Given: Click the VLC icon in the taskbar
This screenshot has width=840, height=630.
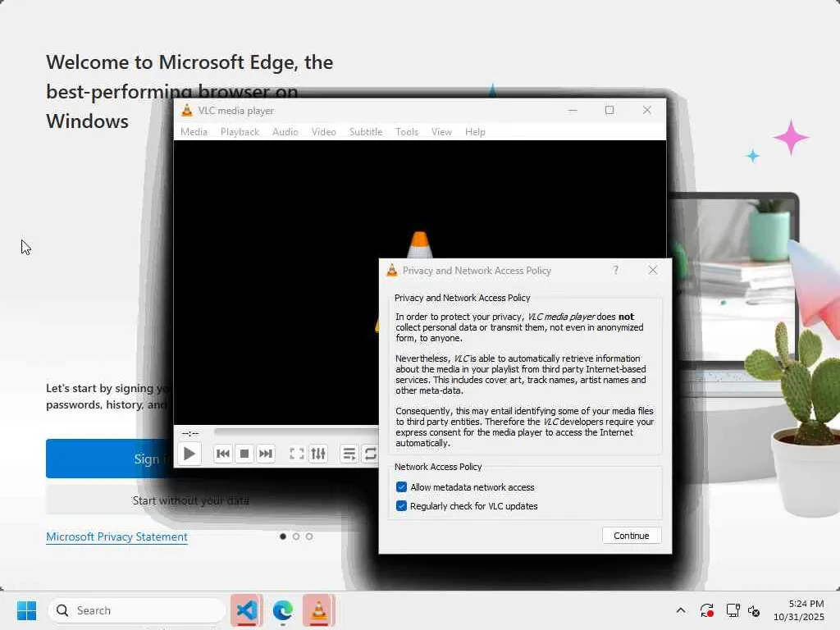Looking at the screenshot, I should (319, 610).
